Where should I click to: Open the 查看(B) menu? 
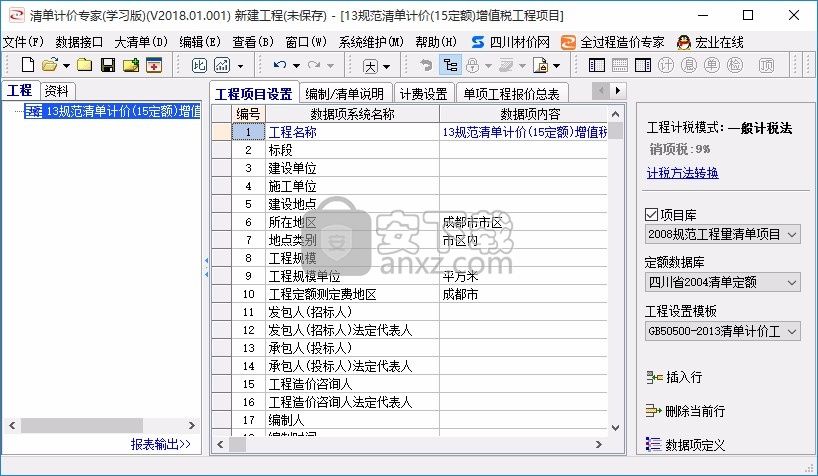pyautogui.click(x=253, y=42)
